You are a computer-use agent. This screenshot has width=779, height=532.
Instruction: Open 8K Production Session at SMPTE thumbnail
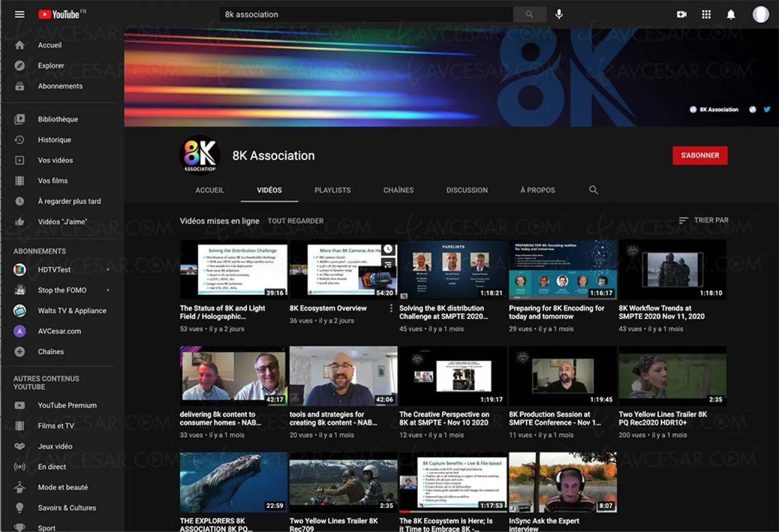563,376
